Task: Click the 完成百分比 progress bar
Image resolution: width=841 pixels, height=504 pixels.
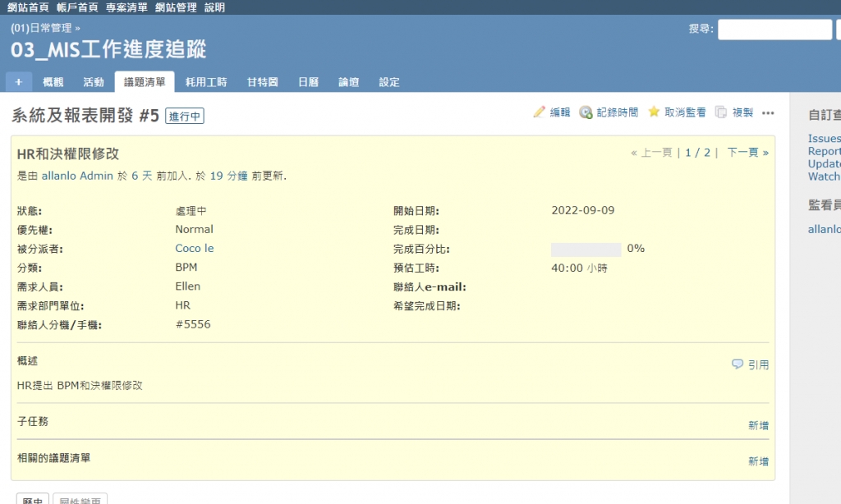Action: 586,249
